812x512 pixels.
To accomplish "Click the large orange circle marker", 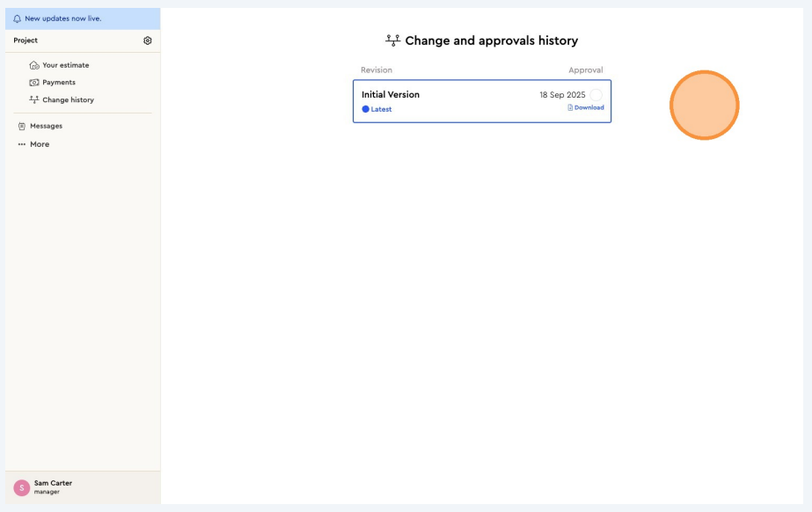I will [x=704, y=105].
